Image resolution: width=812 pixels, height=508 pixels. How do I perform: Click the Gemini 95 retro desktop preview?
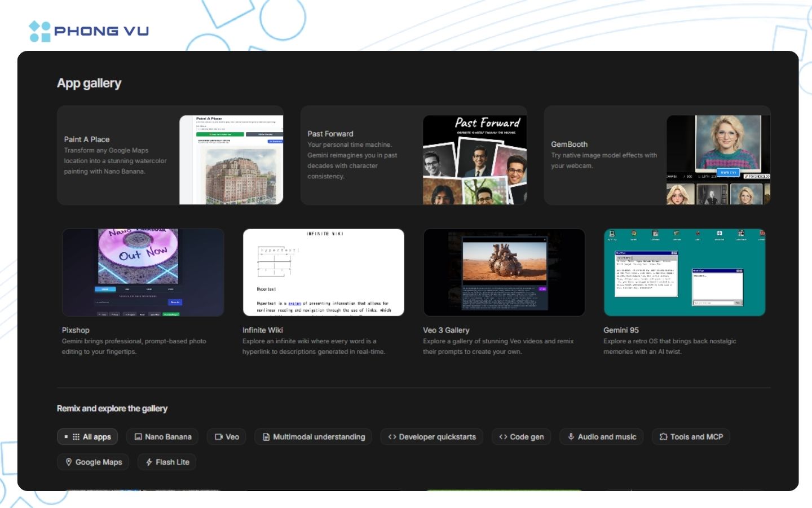coord(684,272)
